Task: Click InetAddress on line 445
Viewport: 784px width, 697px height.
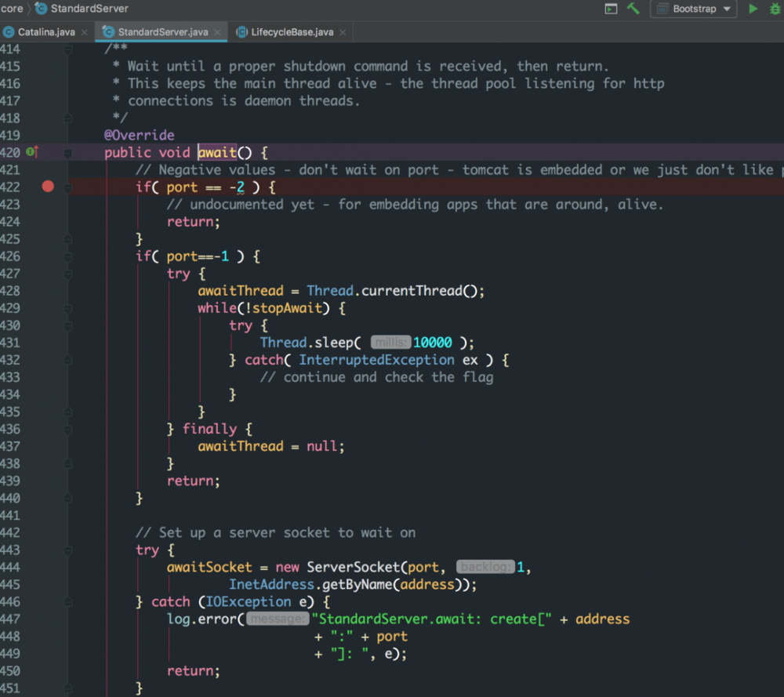Action: pos(271,585)
